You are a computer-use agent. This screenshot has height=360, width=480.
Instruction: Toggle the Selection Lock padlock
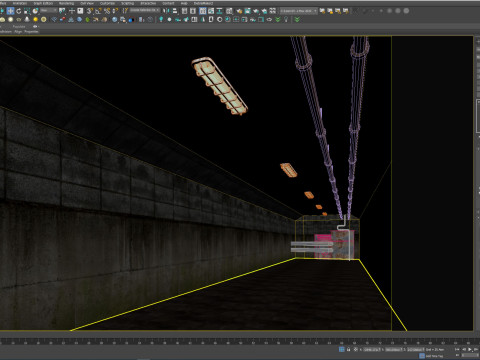[348, 349]
